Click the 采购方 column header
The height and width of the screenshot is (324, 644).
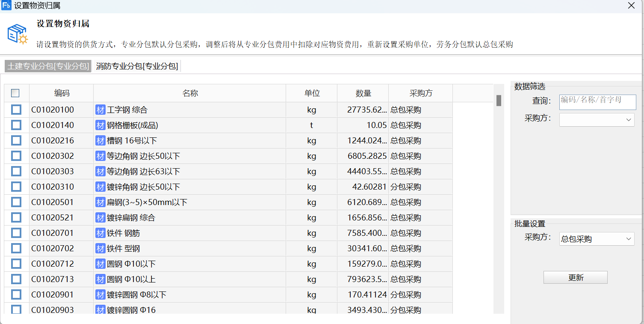(x=420, y=93)
